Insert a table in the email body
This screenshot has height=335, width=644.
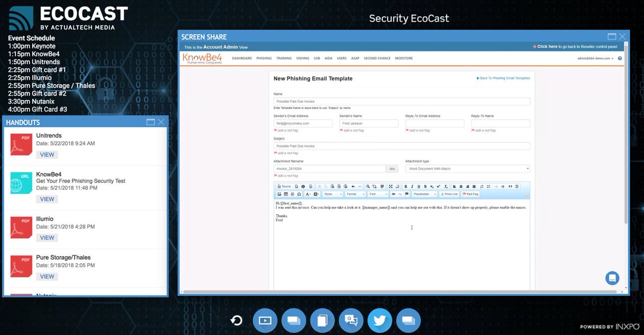click(x=286, y=194)
